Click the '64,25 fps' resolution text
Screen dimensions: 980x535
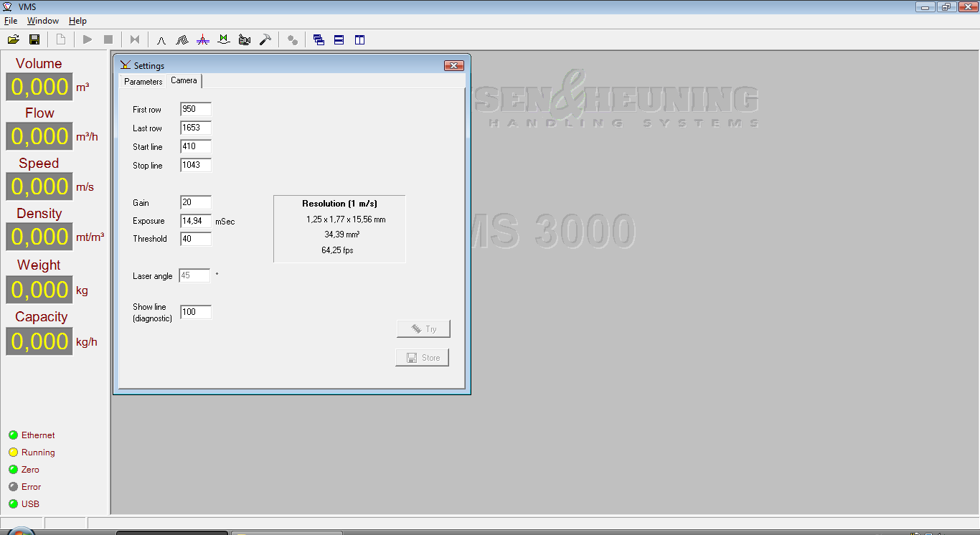pyautogui.click(x=337, y=250)
